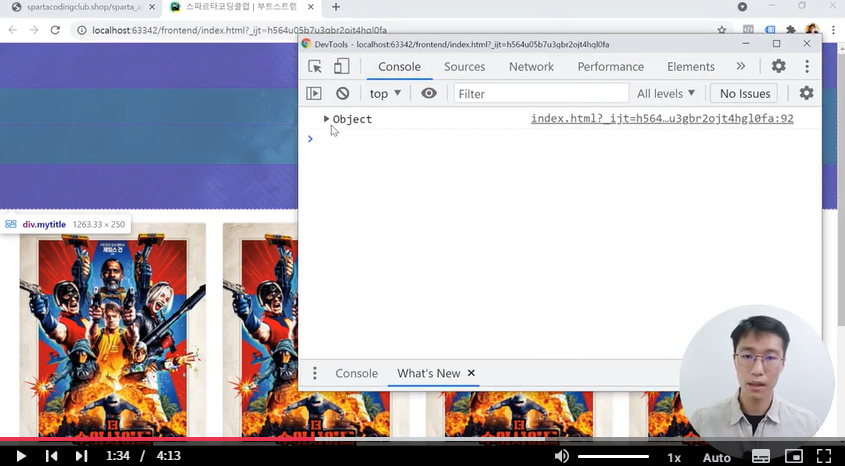
Task: Open the DevTools three-dot customize menu
Action: pos(807,66)
